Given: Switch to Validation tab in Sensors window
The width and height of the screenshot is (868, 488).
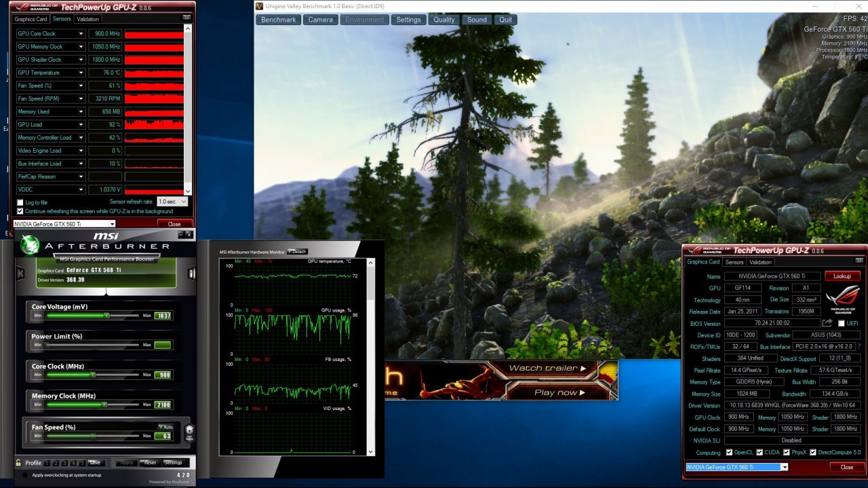Looking at the screenshot, I should pos(87,19).
